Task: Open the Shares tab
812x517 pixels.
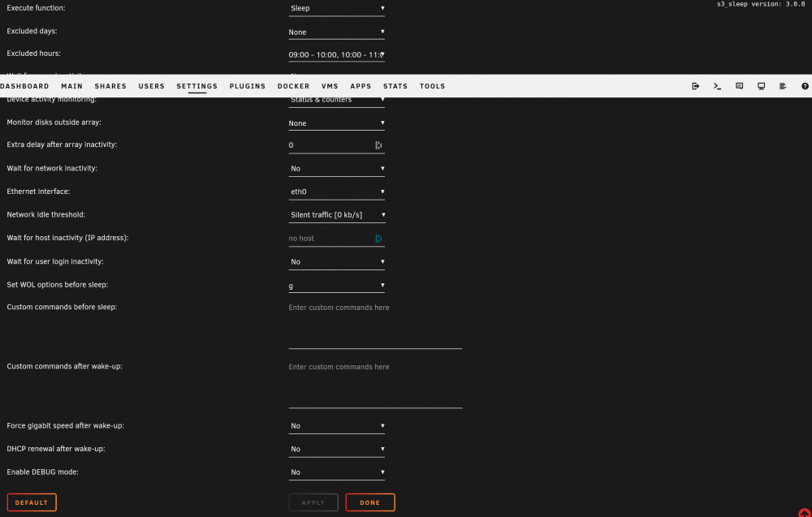Action: [x=110, y=86]
